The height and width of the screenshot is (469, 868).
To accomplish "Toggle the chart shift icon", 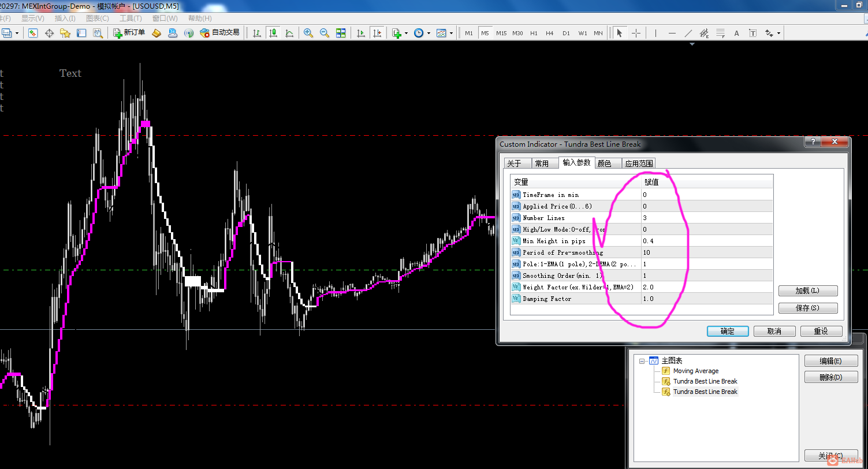I will tap(377, 33).
